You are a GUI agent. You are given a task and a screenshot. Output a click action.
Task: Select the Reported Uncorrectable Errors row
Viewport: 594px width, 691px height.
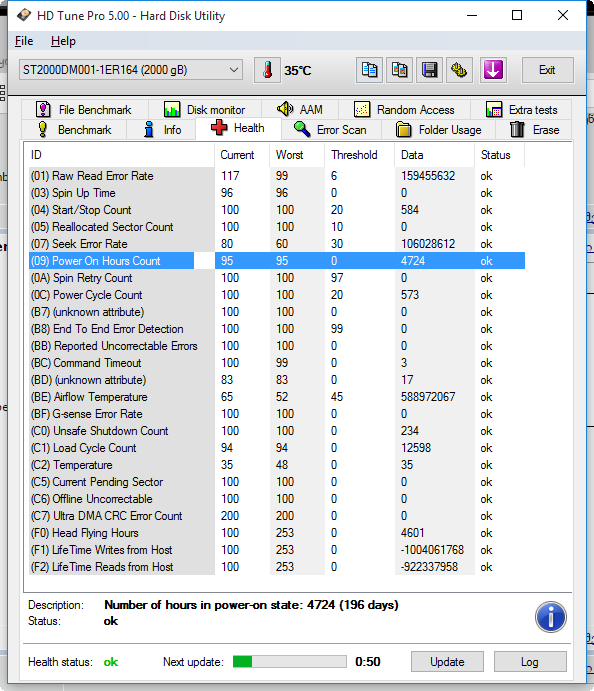click(x=277, y=346)
